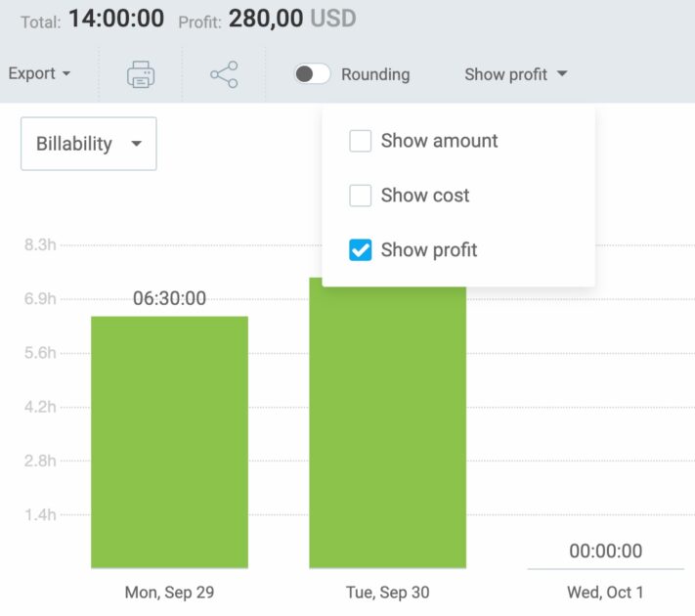The image size is (695, 616).
Task: Click the 1.4h y-axis gridline label
Action: pyautogui.click(x=40, y=514)
